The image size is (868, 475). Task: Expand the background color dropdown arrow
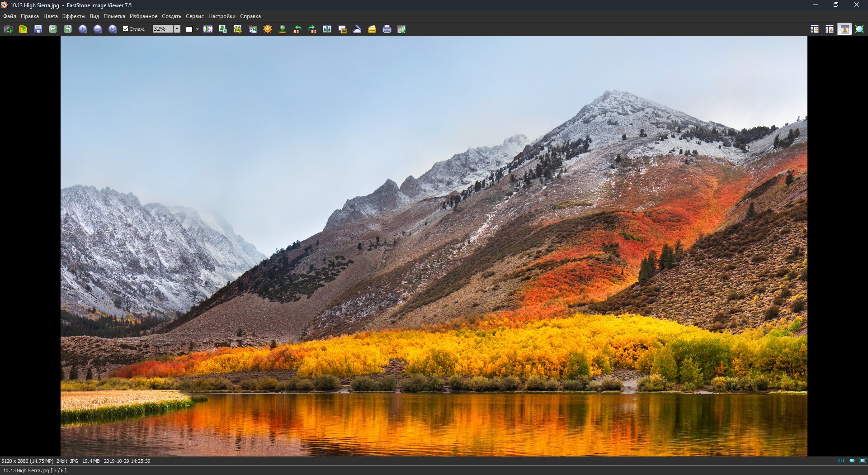197,29
